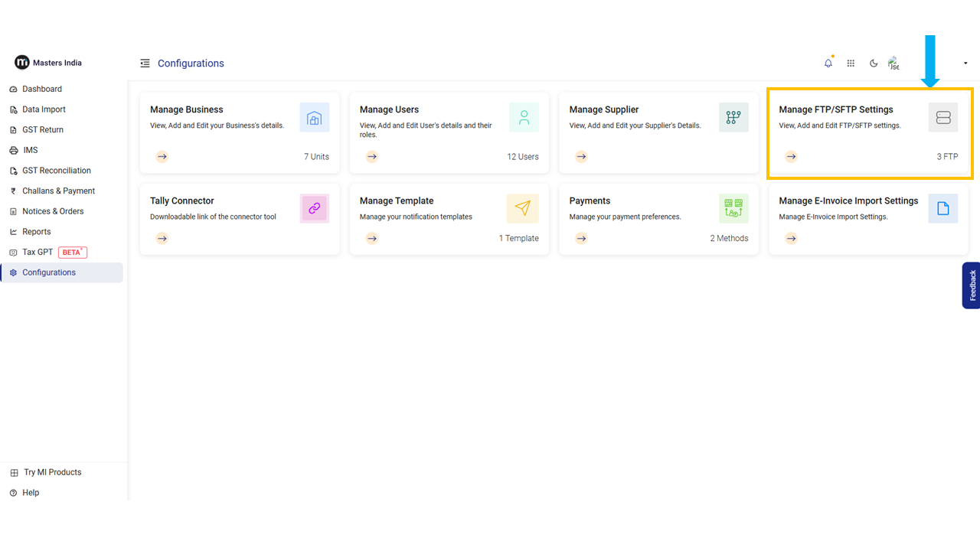Click the Payments card icon
Image resolution: width=980 pixels, height=551 pixels.
733,208
